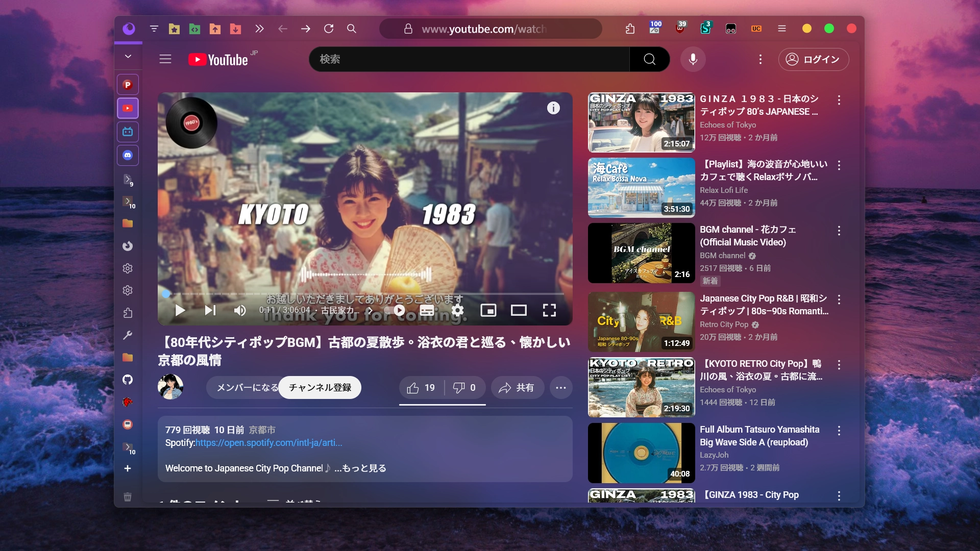Open more actions menu beside 共有
This screenshot has height=551, width=980.
(560, 388)
